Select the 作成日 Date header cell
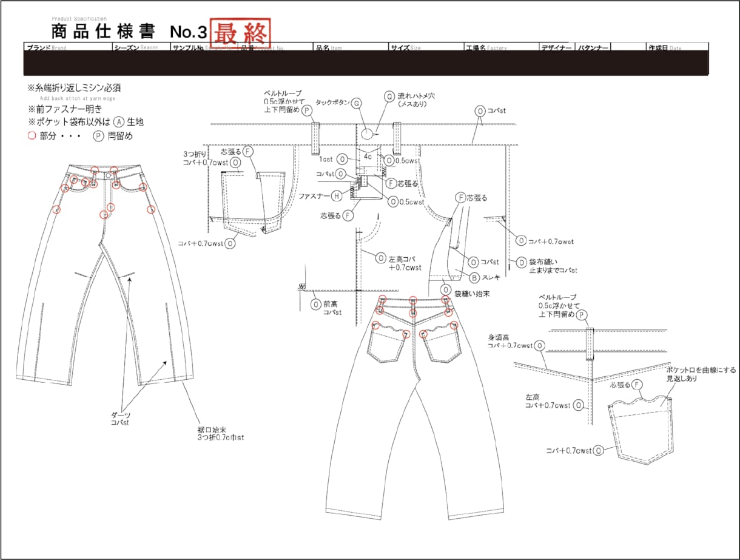The image size is (740, 560). point(678,47)
